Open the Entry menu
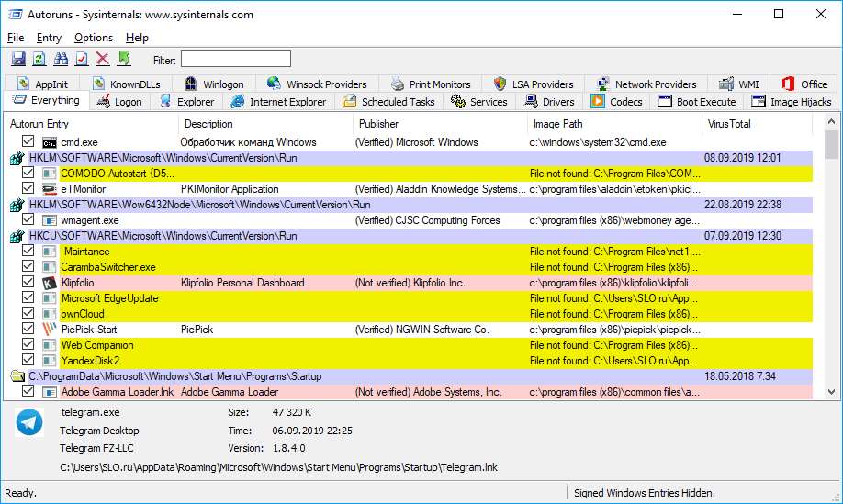The image size is (843, 504). coord(49,38)
